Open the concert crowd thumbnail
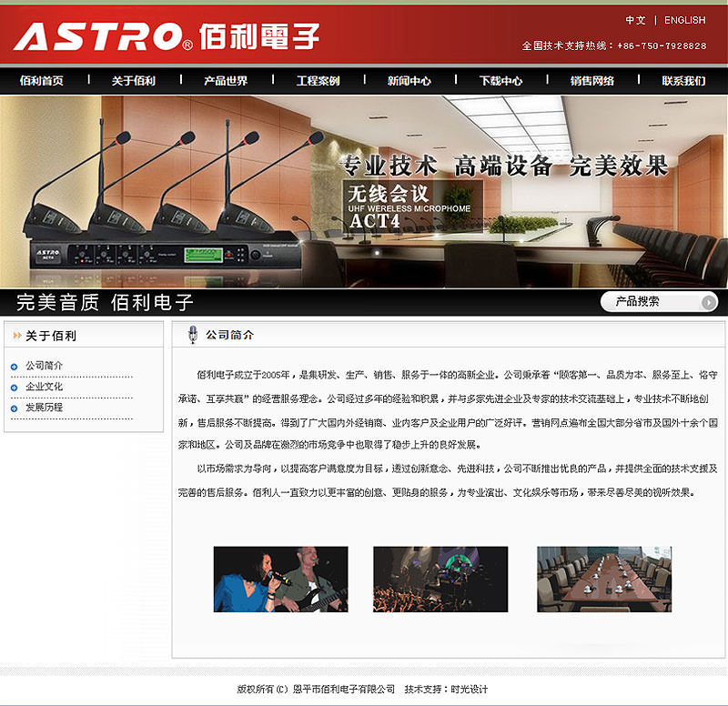This screenshot has height=706, width=728. [x=440, y=580]
